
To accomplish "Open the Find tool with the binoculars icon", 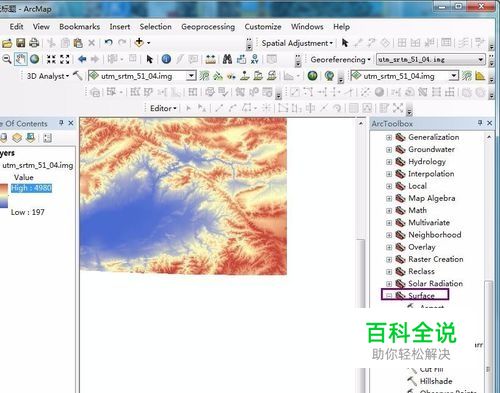I will tap(227, 59).
